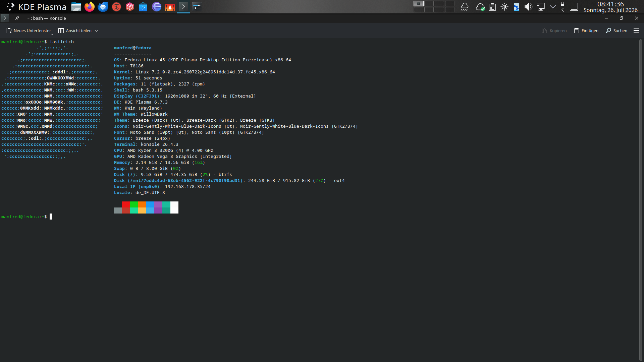Launch the red T application icon
This screenshot has width=644, height=362.
point(116,7)
